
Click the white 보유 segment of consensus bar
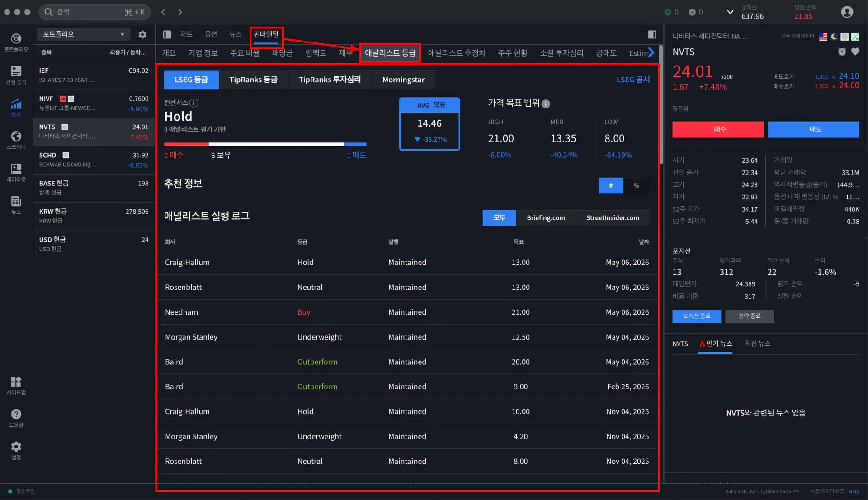coord(276,144)
